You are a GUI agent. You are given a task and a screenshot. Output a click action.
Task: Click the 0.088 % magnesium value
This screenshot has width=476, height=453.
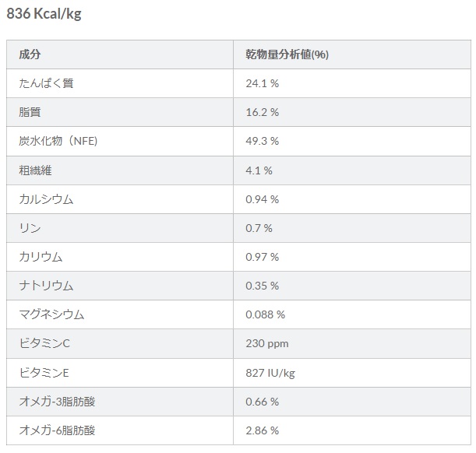click(266, 314)
